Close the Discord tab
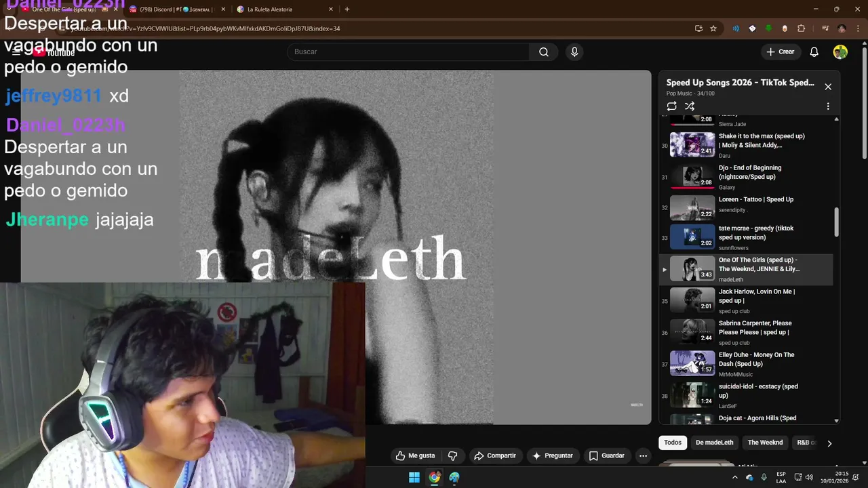This screenshot has height=488, width=868. point(223,9)
